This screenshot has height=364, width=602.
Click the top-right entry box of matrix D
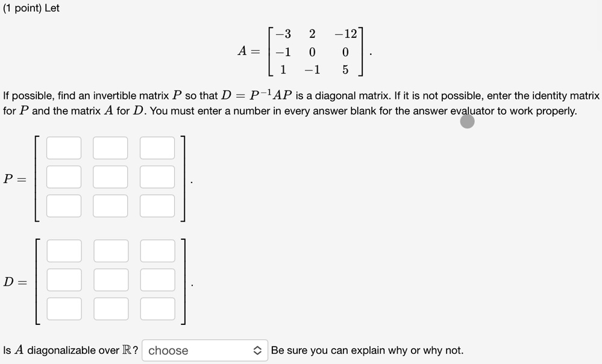tap(157, 251)
